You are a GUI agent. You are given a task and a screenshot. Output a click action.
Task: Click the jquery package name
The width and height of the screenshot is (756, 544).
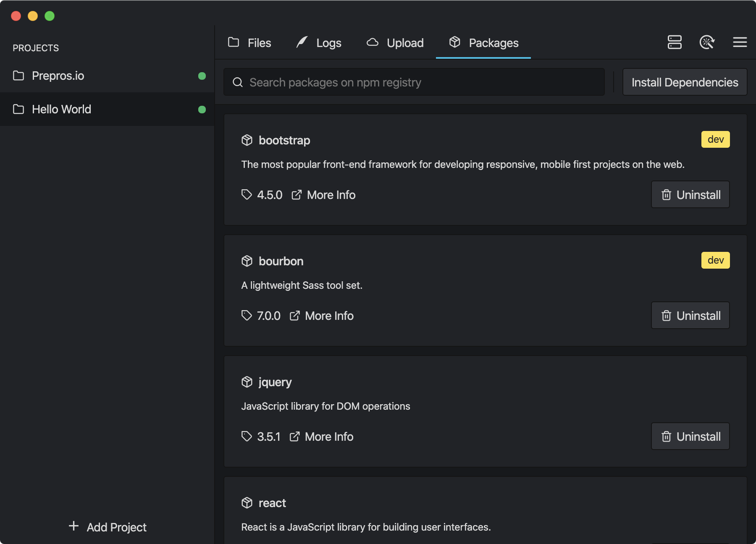(275, 382)
